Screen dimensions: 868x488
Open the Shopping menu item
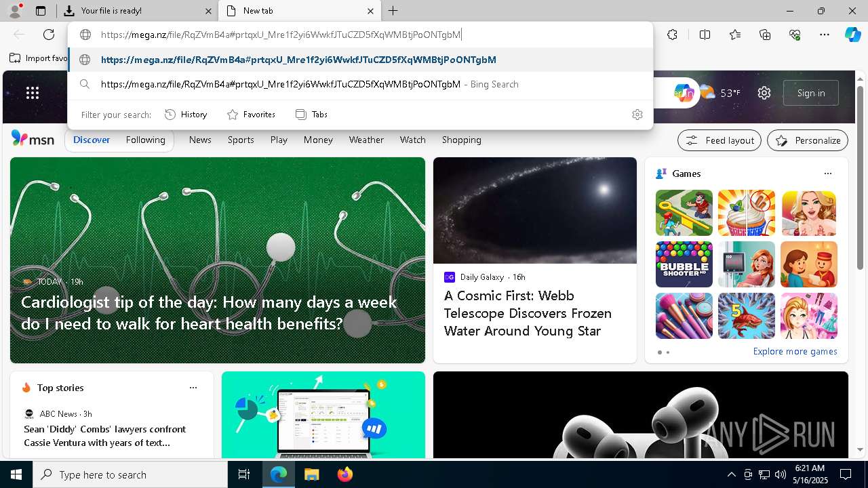461,140
